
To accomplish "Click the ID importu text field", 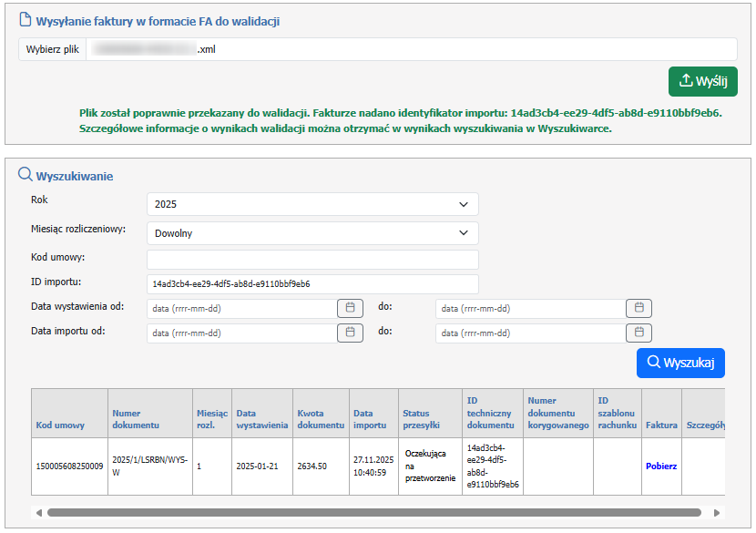I will coord(312,283).
